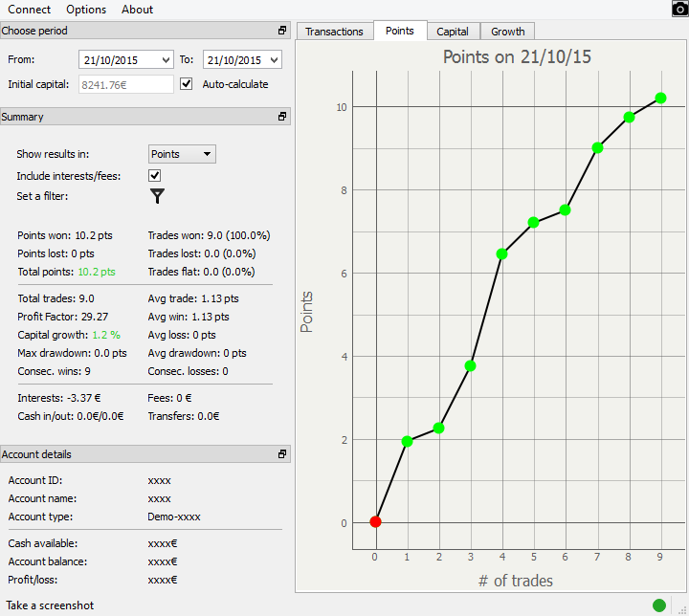The image size is (689, 616).
Task: Click the 'Demo-xxxx' account type value
Action: click(x=174, y=517)
